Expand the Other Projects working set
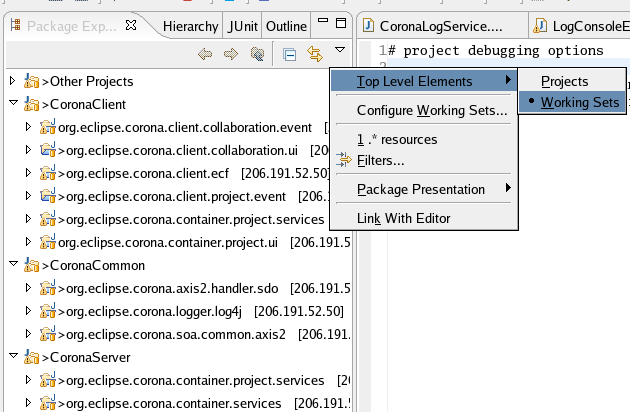This screenshot has height=412, width=630. click(x=13, y=81)
